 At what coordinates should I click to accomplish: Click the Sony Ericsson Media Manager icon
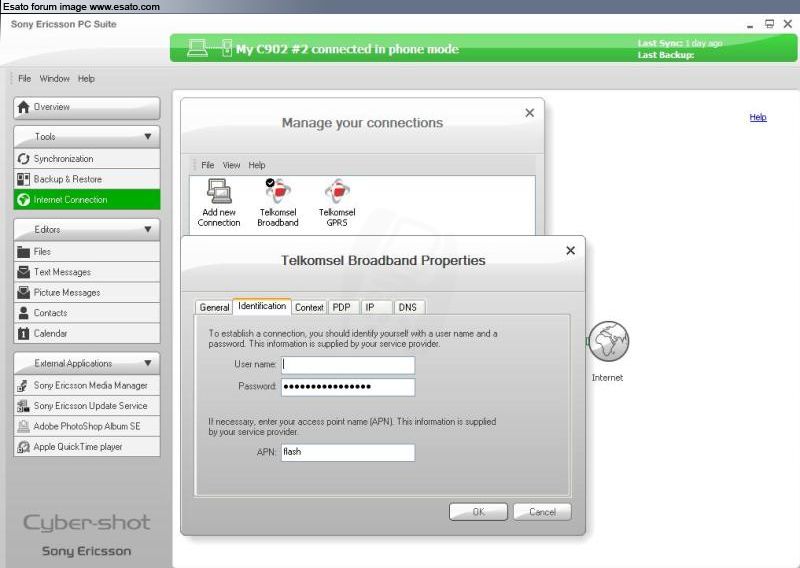23,385
